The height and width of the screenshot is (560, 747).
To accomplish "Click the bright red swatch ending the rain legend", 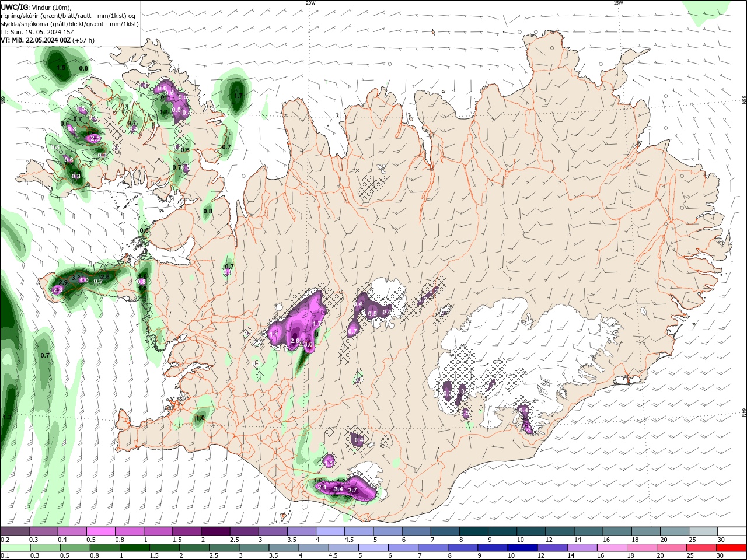I will click(732, 548).
